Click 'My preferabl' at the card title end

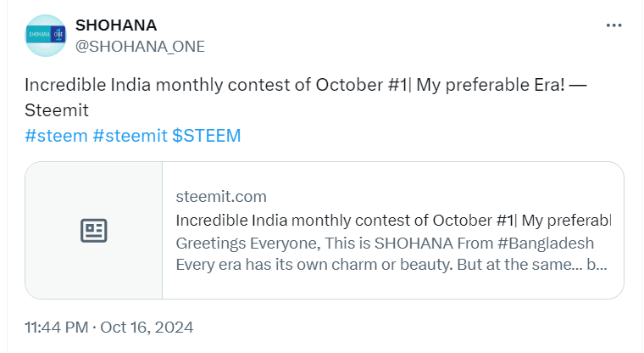coord(566,221)
